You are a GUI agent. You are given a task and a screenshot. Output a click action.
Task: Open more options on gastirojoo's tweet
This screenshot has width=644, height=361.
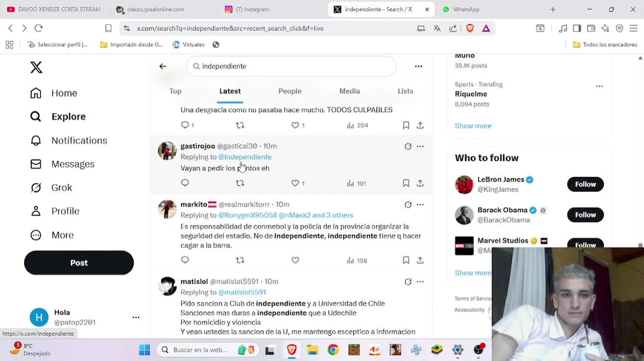pyautogui.click(x=420, y=146)
